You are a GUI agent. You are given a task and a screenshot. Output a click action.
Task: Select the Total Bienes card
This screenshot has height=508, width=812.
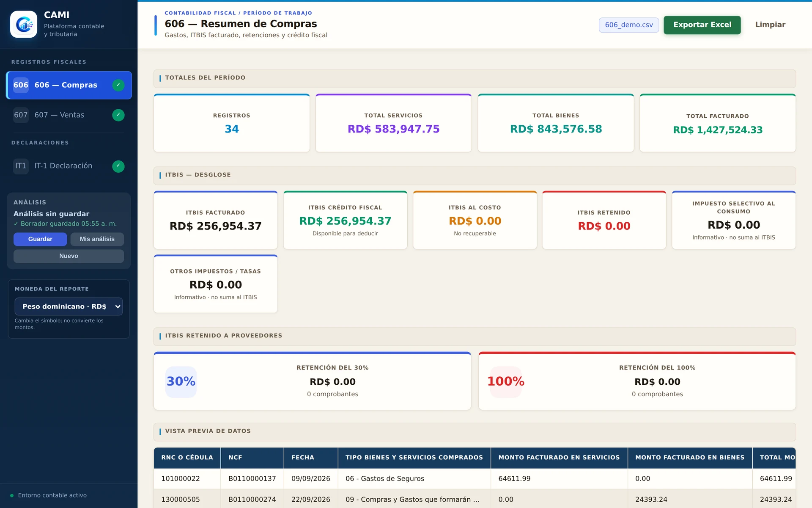point(556,123)
